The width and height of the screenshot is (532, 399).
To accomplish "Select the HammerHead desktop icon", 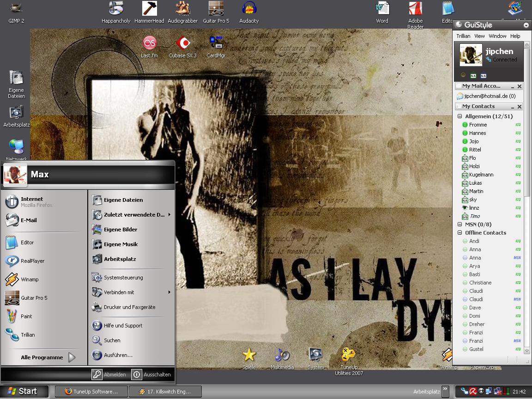I will pos(149,12).
